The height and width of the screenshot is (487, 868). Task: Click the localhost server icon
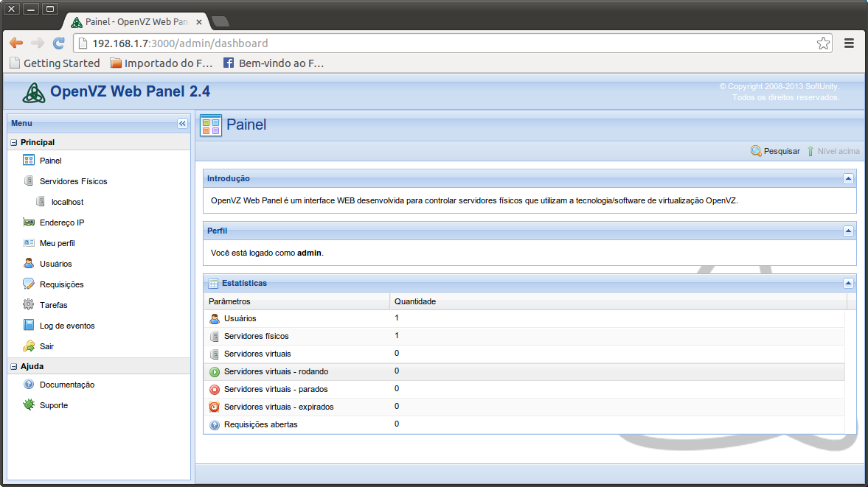[x=41, y=201]
